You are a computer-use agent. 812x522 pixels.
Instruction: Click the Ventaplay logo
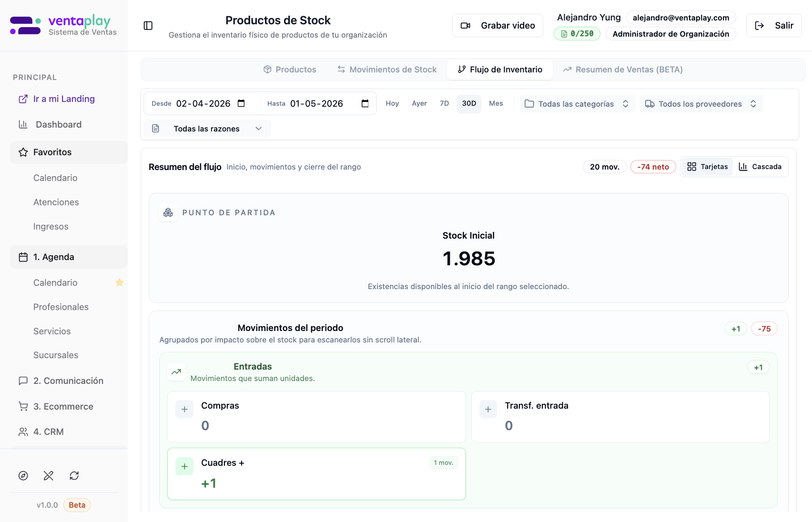(x=63, y=25)
